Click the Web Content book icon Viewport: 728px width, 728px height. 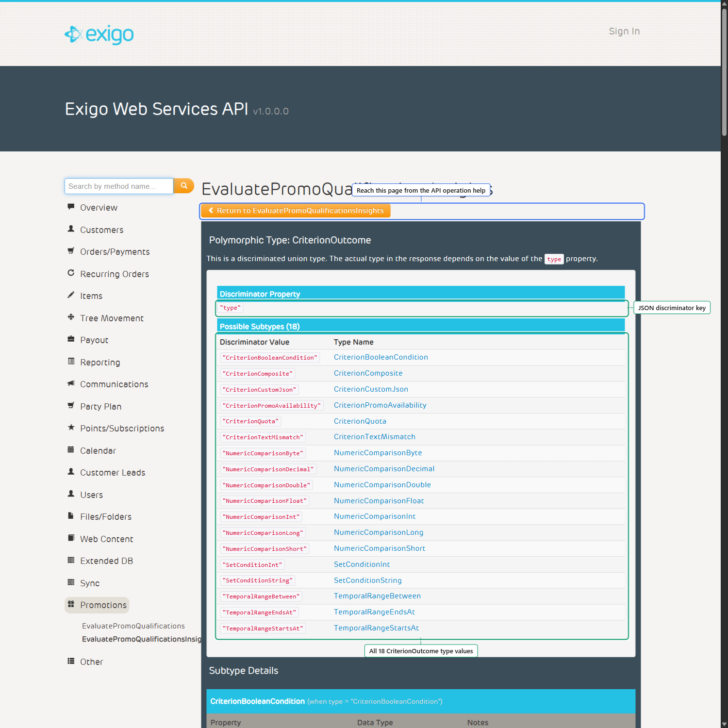71,538
